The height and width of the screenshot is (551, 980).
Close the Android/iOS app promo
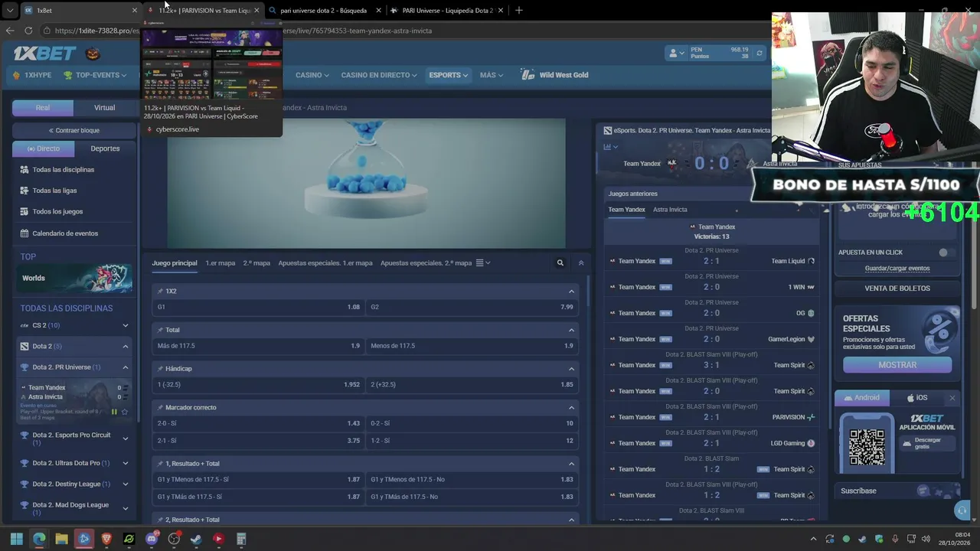(x=952, y=398)
